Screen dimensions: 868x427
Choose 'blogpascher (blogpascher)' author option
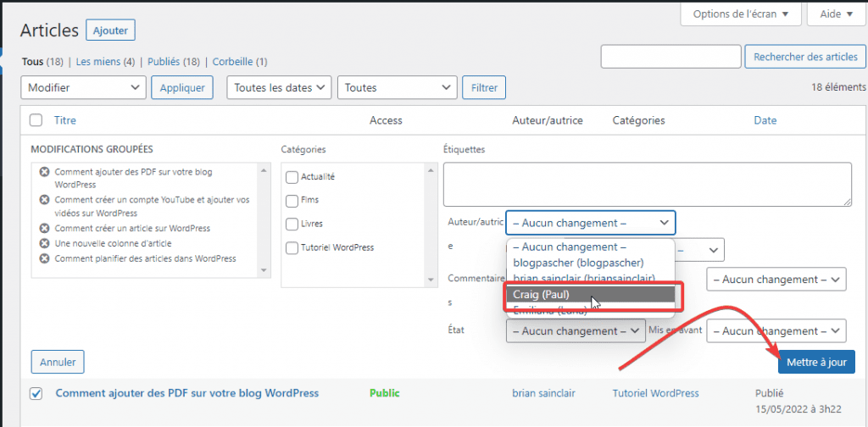click(590, 262)
